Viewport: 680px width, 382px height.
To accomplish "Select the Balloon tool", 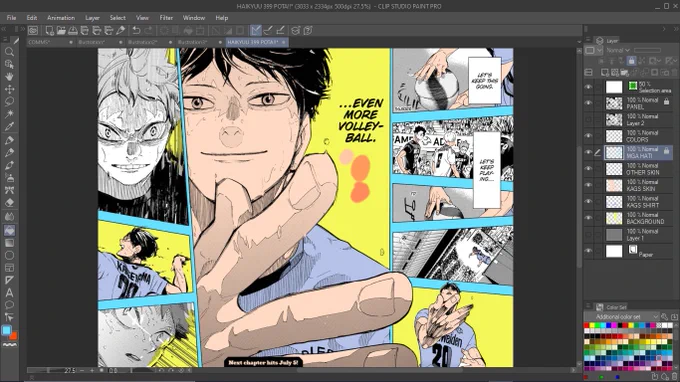I will 9,305.
